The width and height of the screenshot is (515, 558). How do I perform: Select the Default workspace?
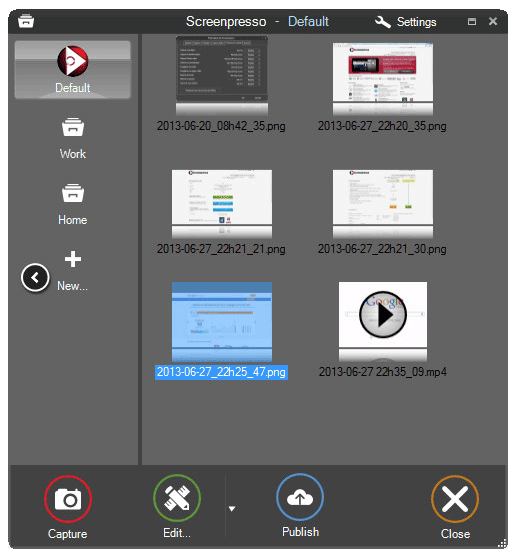click(73, 70)
